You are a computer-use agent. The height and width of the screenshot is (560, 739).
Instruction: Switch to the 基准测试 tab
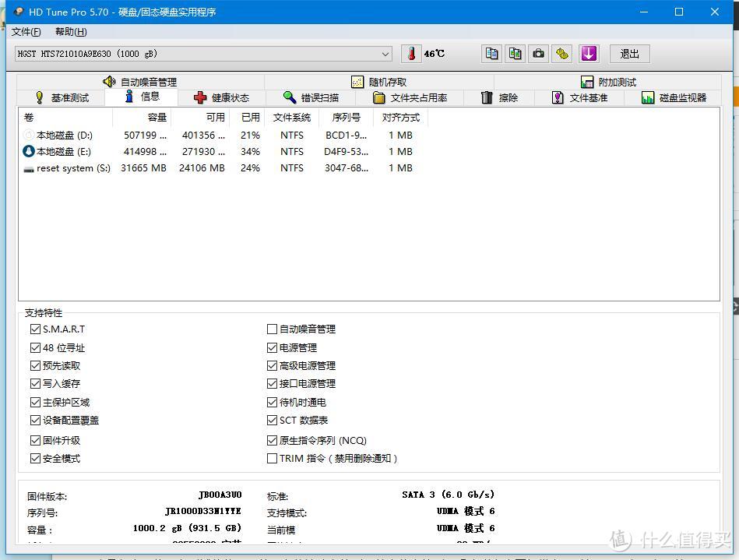coord(62,97)
